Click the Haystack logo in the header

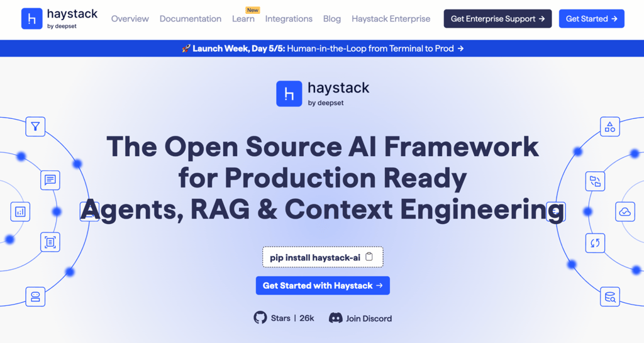click(60, 18)
